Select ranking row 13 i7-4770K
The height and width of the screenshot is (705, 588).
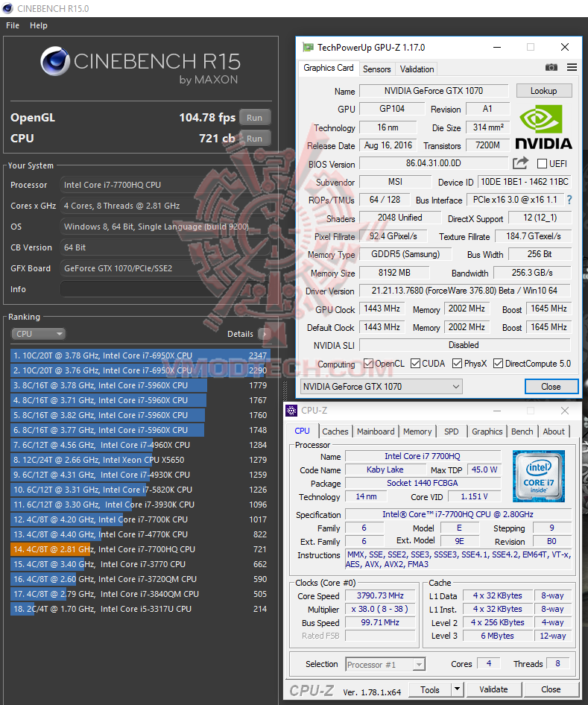pos(140,534)
